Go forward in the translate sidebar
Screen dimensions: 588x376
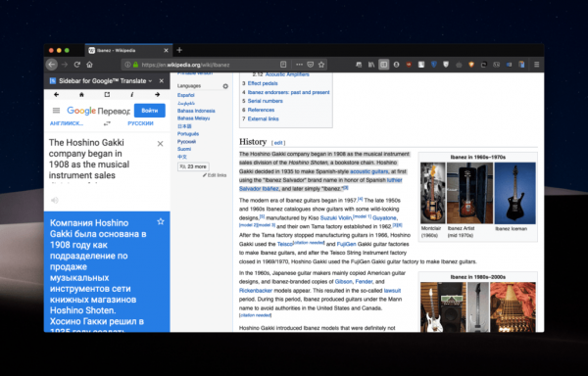(x=157, y=95)
